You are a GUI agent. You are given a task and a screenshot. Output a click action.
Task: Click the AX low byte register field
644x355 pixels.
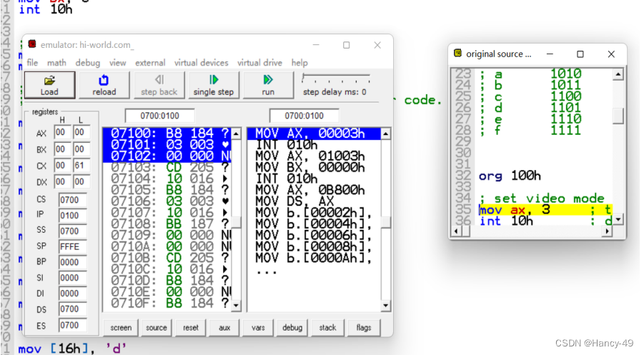point(81,132)
